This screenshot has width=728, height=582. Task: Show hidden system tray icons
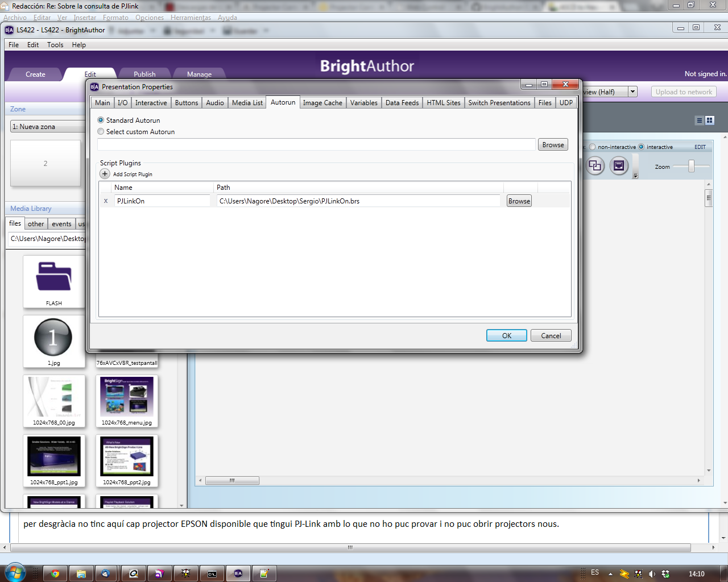(610, 574)
